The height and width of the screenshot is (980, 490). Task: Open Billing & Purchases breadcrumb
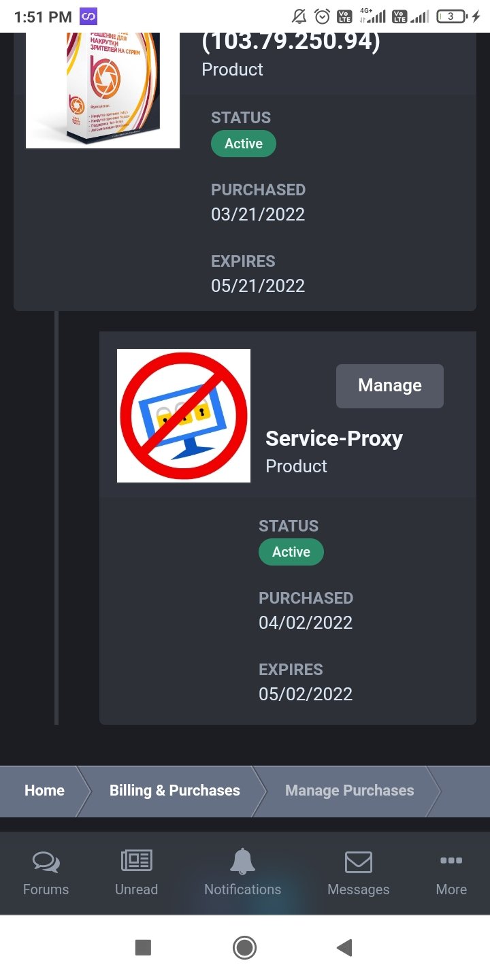174,790
